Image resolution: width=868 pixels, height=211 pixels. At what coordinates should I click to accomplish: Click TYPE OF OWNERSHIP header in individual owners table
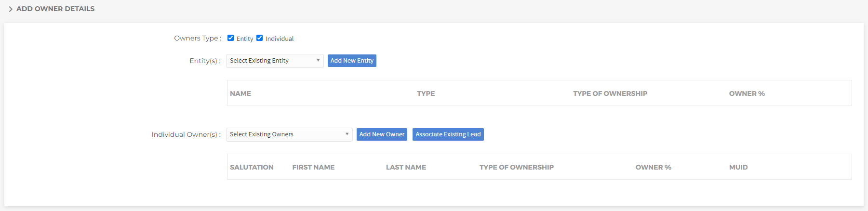pos(517,167)
